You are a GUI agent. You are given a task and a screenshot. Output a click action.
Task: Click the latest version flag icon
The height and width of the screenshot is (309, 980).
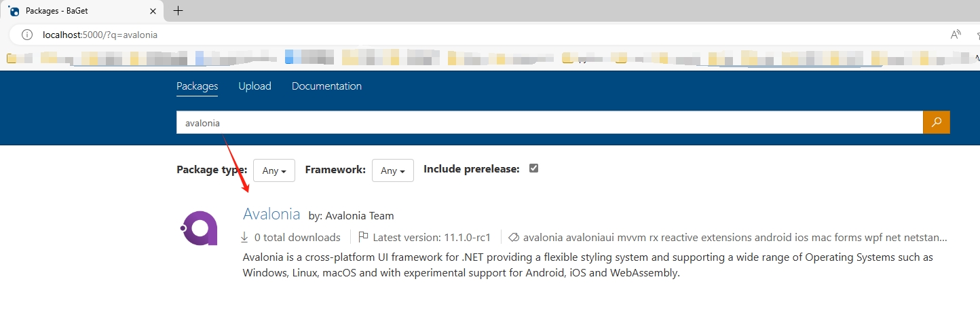tap(363, 237)
